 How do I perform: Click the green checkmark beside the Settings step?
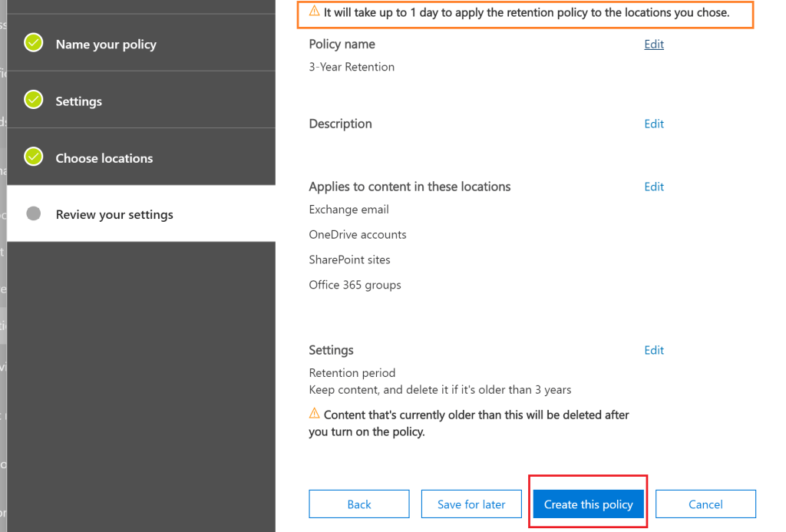[34, 101]
